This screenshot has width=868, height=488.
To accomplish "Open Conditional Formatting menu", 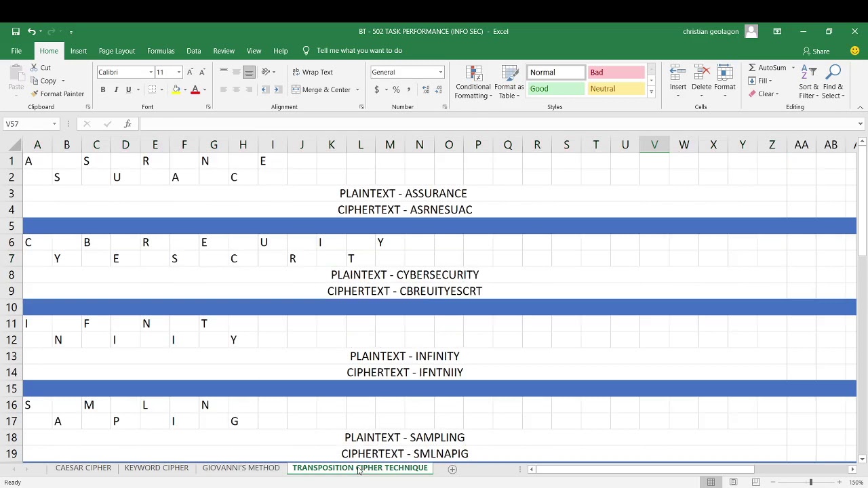I will [473, 83].
